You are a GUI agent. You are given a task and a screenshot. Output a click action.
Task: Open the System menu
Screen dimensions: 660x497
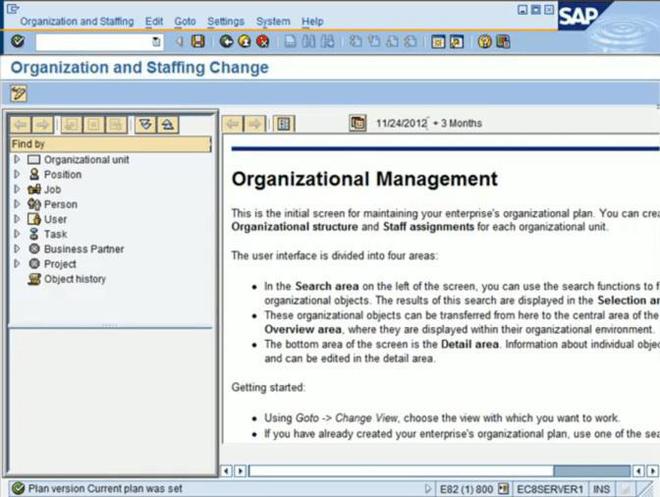[x=273, y=21]
